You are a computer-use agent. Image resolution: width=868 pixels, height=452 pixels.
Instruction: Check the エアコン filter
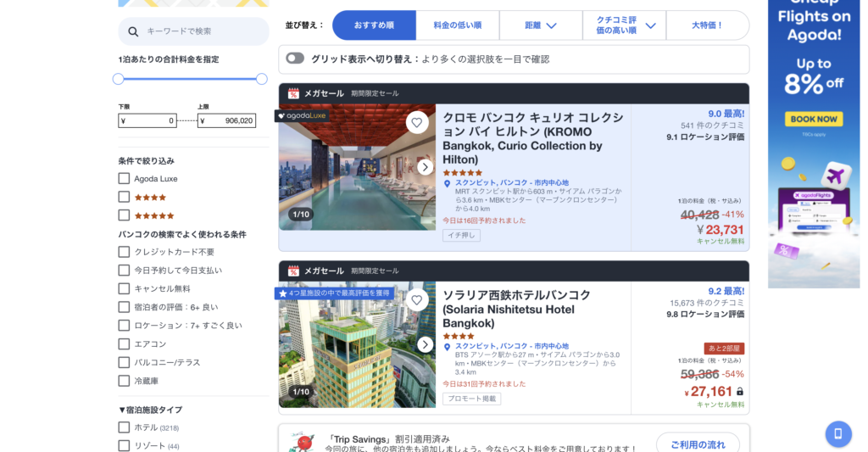[x=124, y=344]
